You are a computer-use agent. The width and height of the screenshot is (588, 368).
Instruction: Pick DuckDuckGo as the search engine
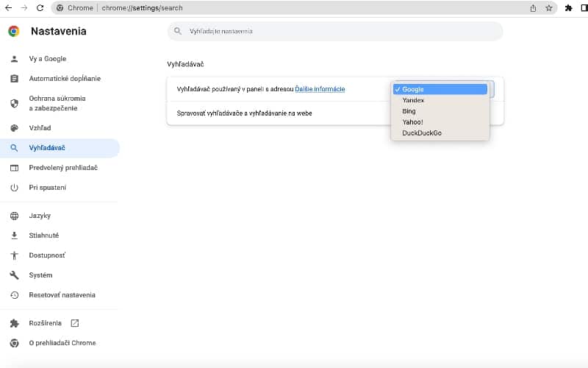[x=440, y=133]
